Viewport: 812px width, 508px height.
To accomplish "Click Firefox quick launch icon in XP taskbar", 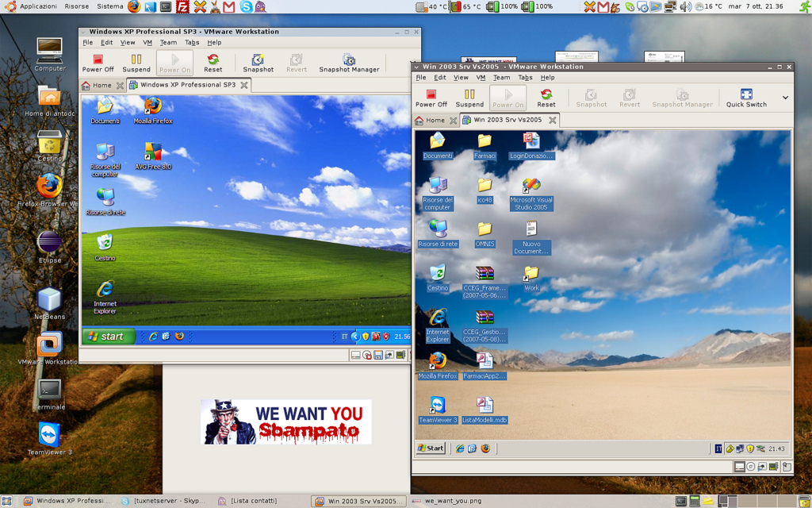I will tap(179, 337).
